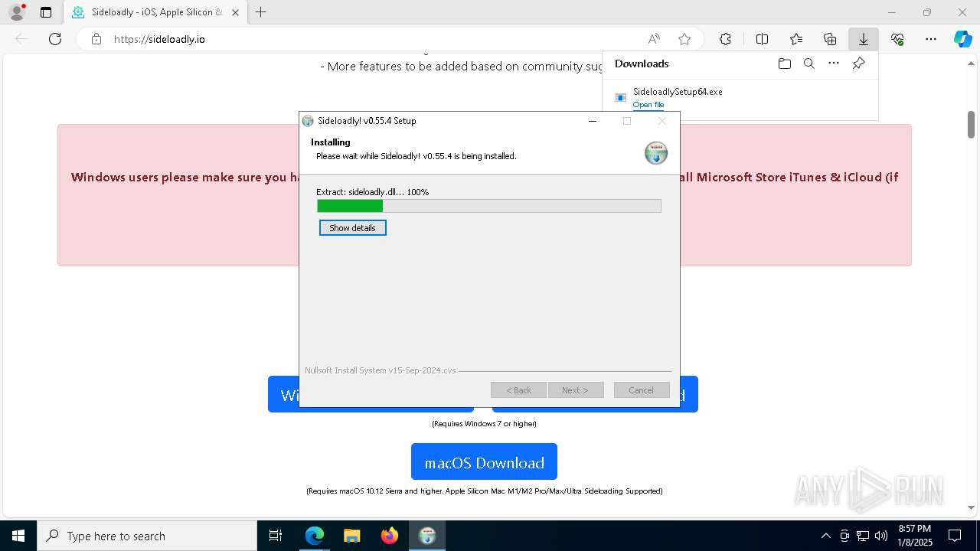Open Microsoft Edge from taskbar

pos(315,536)
